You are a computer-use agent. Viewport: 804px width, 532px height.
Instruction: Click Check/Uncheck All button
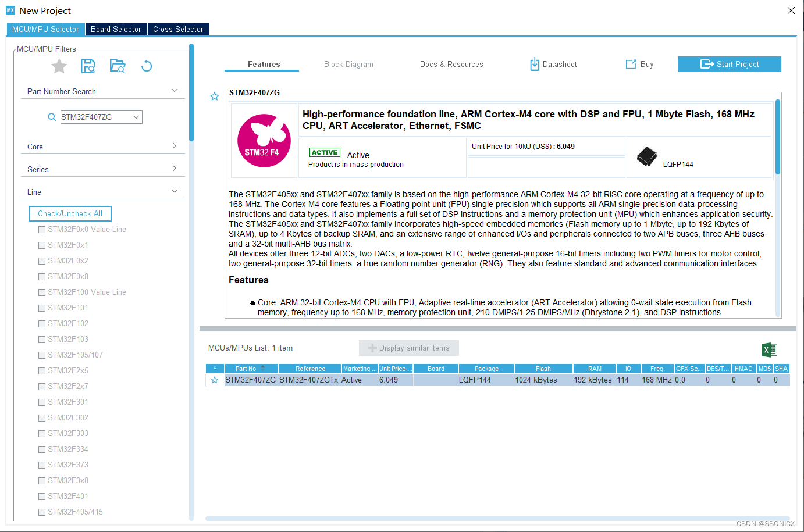tap(70, 213)
